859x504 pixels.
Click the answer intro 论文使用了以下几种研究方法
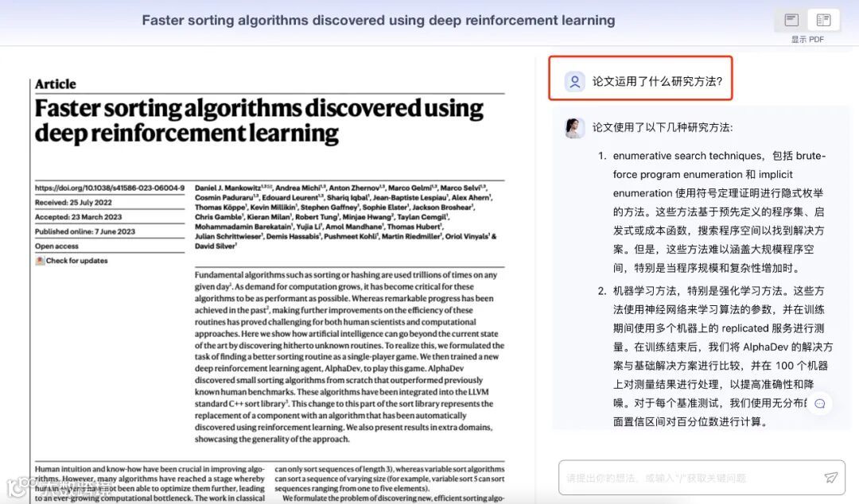pyautogui.click(x=662, y=128)
